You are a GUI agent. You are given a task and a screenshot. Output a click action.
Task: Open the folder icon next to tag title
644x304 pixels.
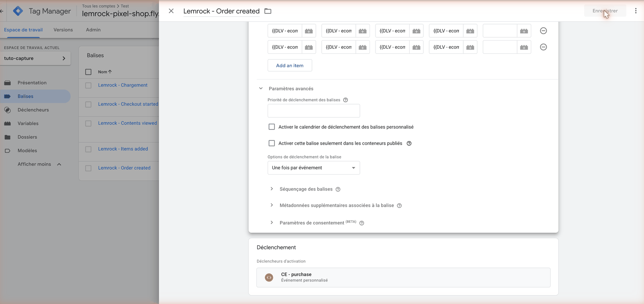[x=268, y=11]
